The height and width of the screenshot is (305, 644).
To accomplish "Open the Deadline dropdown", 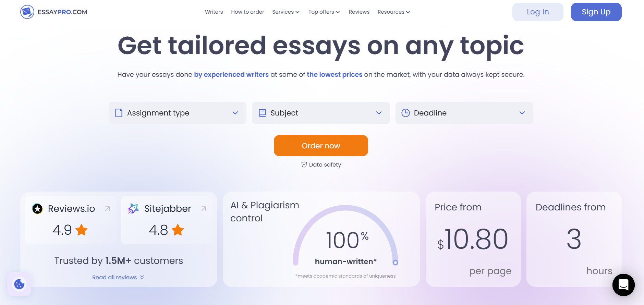I will (x=464, y=113).
